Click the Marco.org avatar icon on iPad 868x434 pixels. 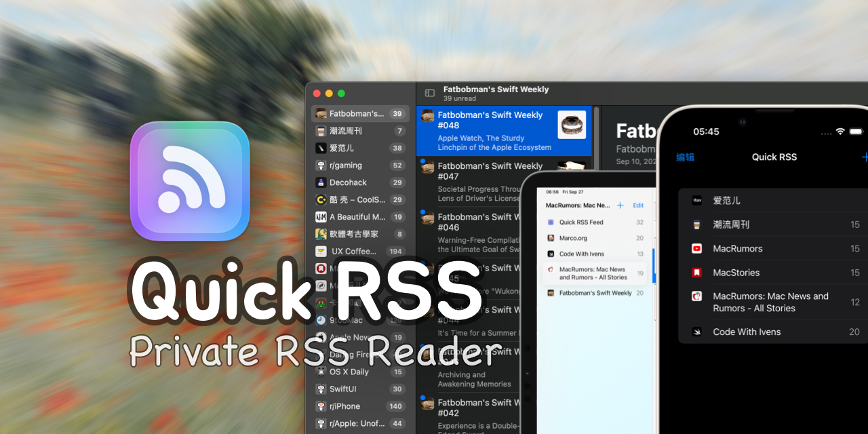click(551, 238)
